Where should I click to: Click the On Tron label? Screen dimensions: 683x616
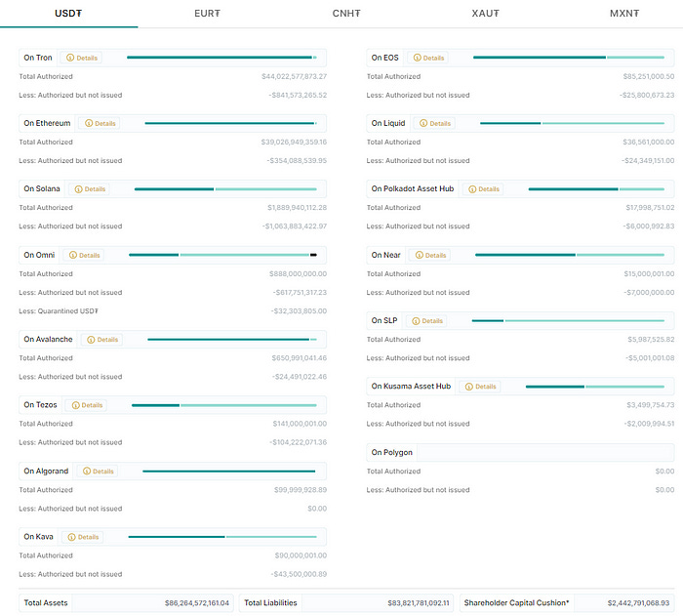pyautogui.click(x=38, y=58)
